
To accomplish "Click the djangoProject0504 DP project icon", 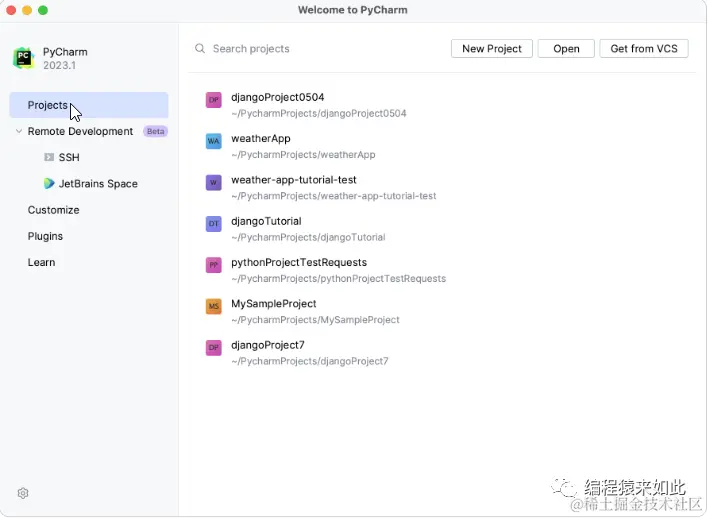I will tap(214, 100).
